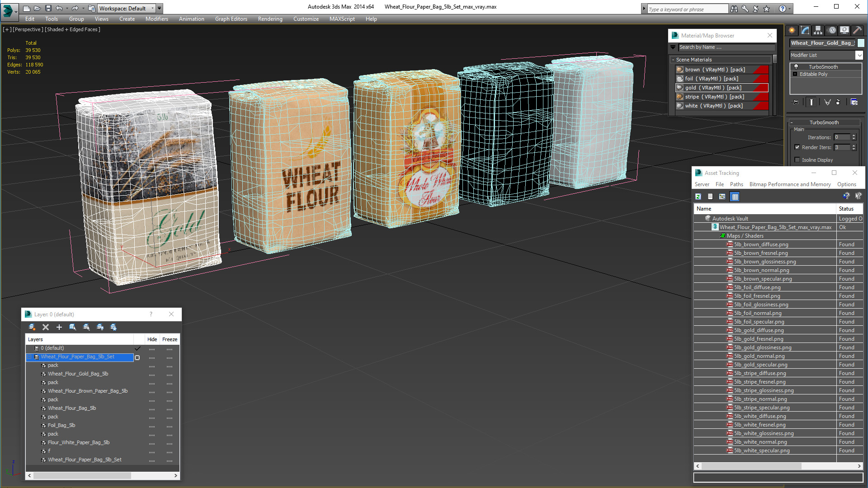Screen dimensions: 868x488
Task: Toggle Hide for Wheat_Flour_Bag_5lb row
Action: click(152, 408)
